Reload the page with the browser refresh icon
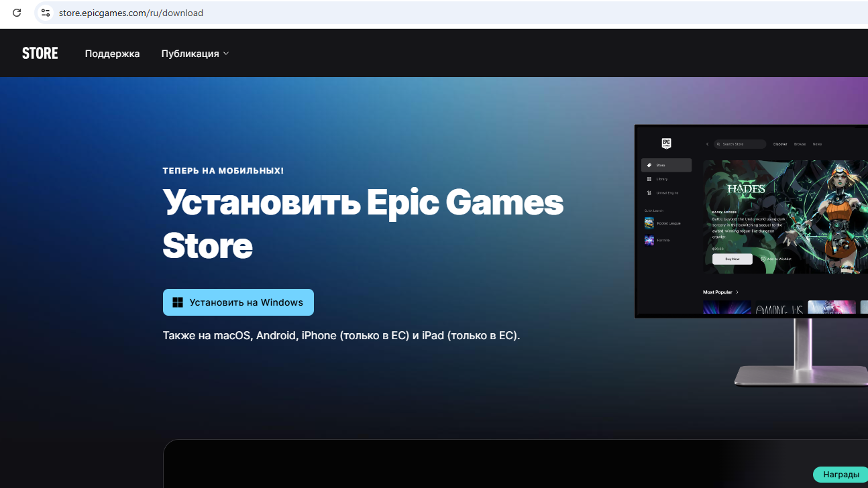 pyautogui.click(x=17, y=13)
